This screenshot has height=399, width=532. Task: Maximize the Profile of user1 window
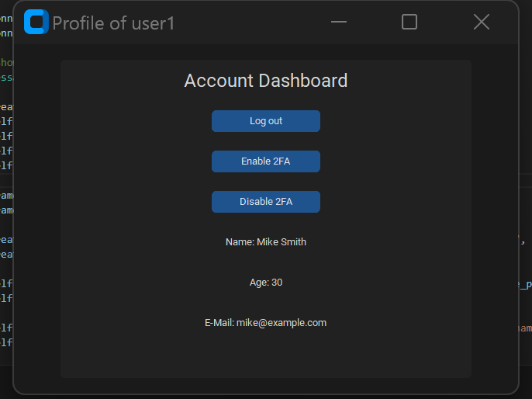click(409, 22)
